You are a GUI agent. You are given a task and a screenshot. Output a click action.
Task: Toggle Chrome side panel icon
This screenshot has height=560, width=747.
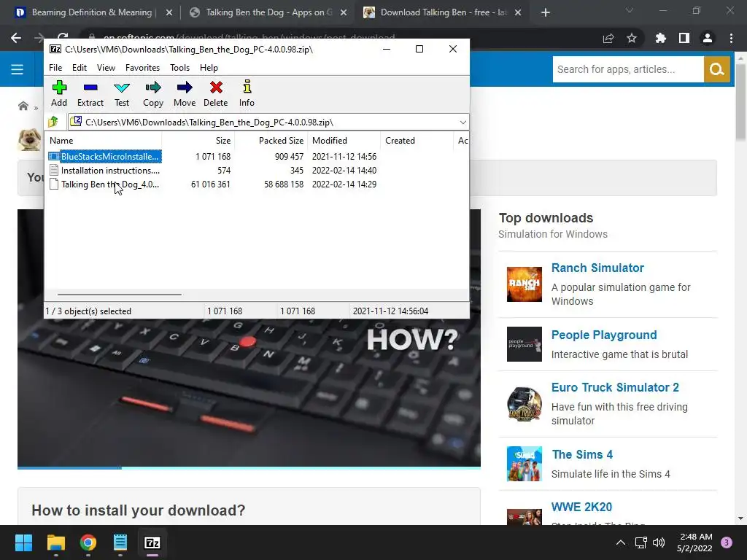tap(684, 38)
